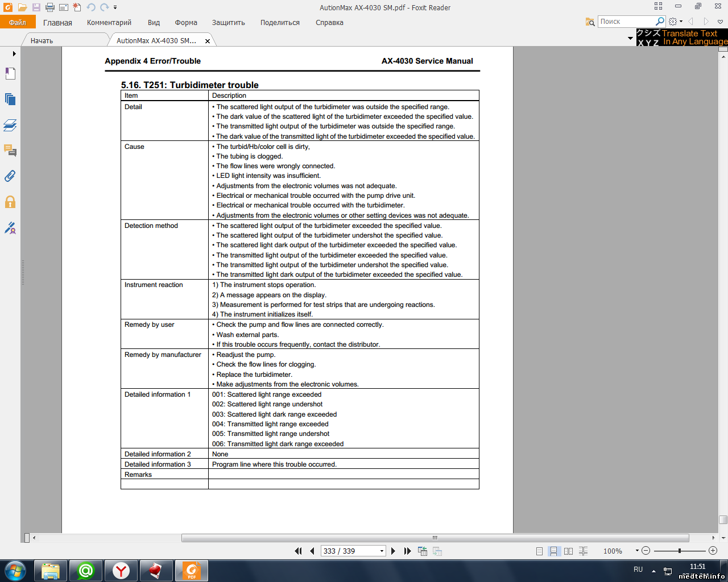This screenshot has width=728, height=582.
Task: Show the Layers panel
Action: coord(10,125)
